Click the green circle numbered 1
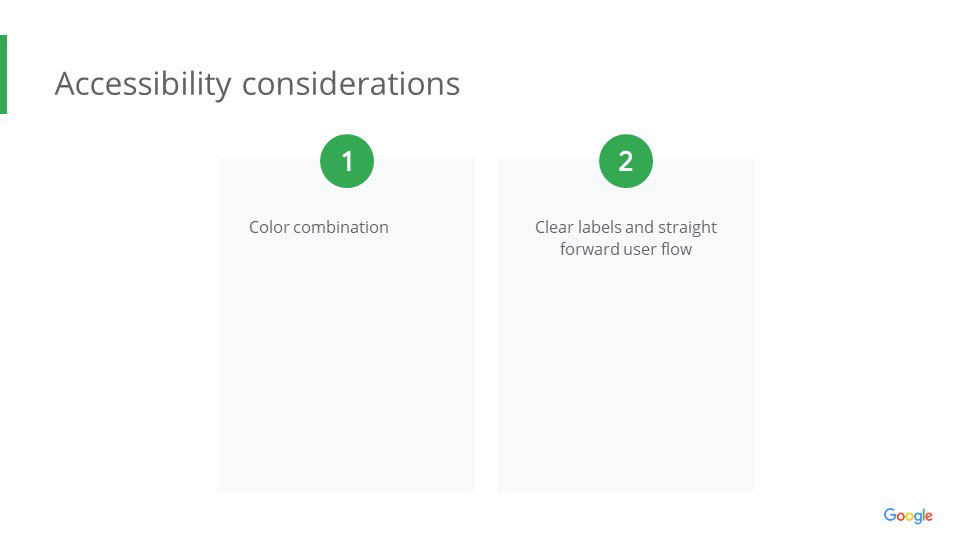Image resolution: width=960 pixels, height=540 pixels. pyautogui.click(x=347, y=161)
